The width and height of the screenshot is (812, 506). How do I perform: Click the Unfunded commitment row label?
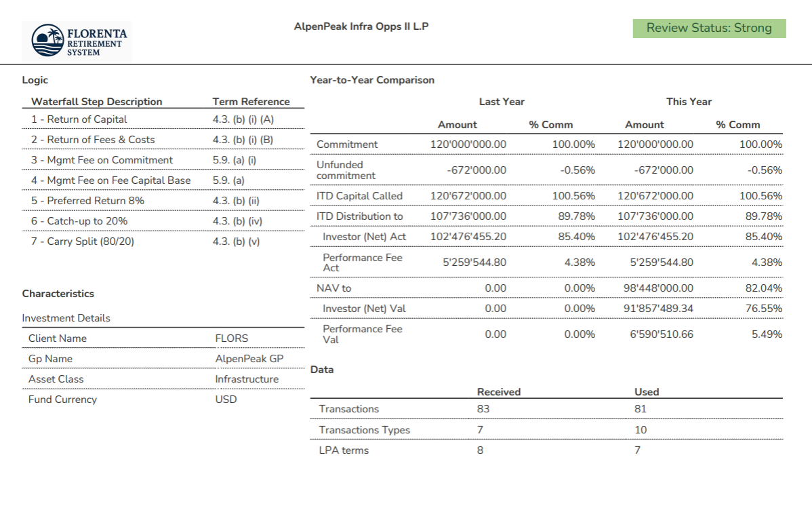(x=346, y=170)
